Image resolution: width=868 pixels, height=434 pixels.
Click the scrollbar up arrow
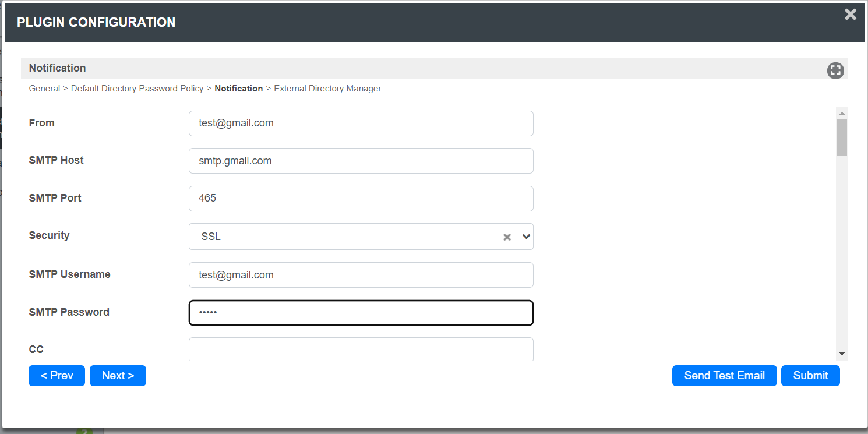coord(842,112)
